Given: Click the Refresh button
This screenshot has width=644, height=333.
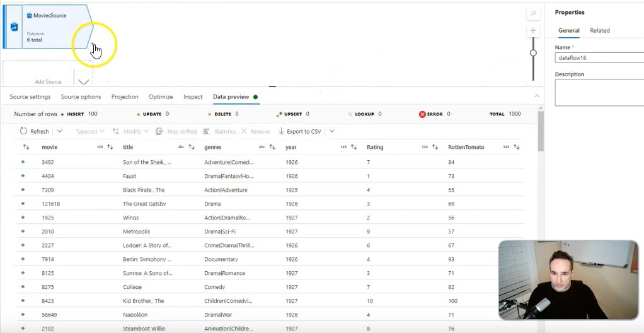Looking at the screenshot, I should tap(35, 132).
